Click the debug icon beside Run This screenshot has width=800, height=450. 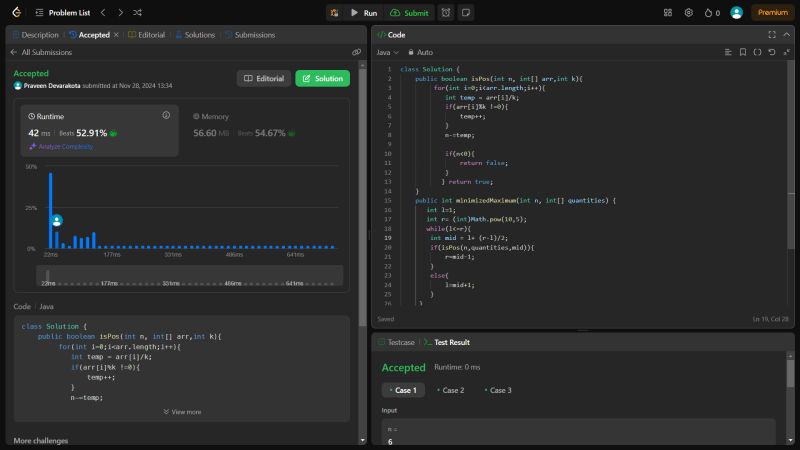pyautogui.click(x=334, y=13)
